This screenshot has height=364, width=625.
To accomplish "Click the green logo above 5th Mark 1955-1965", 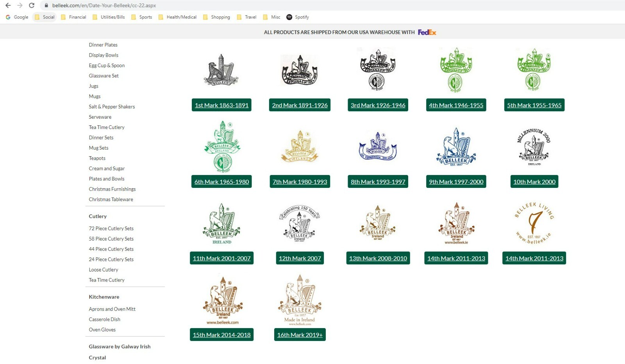I will point(534,70).
